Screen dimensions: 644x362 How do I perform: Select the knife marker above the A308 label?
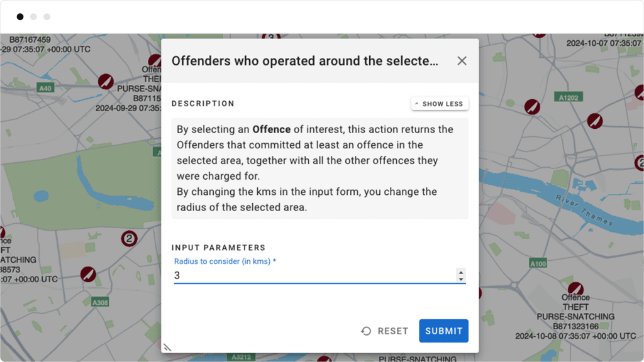[x=88, y=274]
